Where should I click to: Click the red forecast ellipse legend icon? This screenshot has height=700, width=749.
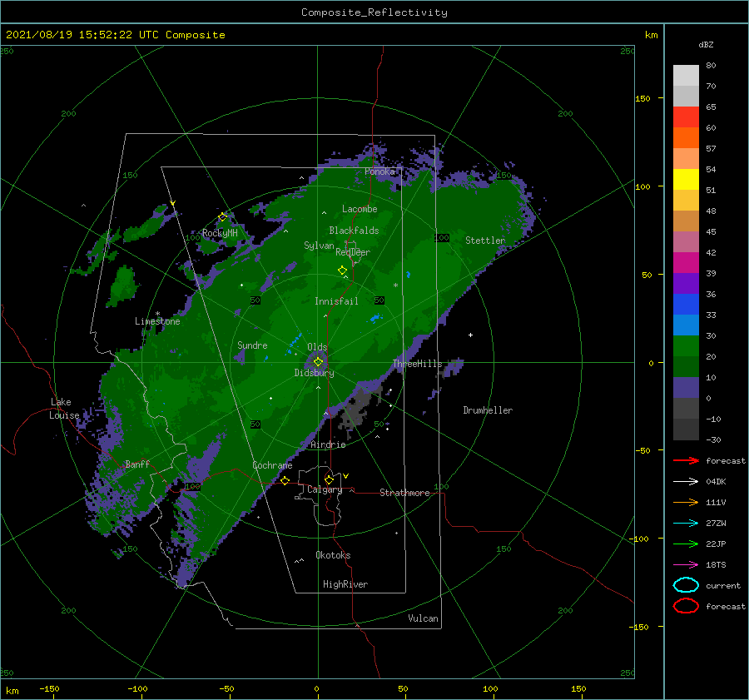click(x=686, y=606)
